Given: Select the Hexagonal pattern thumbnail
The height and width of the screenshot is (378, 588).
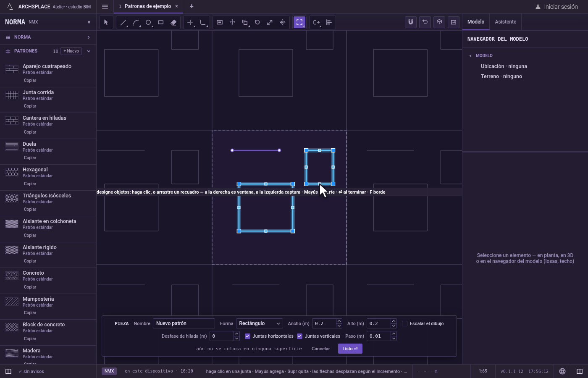Looking at the screenshot, I should pos(12,172).
